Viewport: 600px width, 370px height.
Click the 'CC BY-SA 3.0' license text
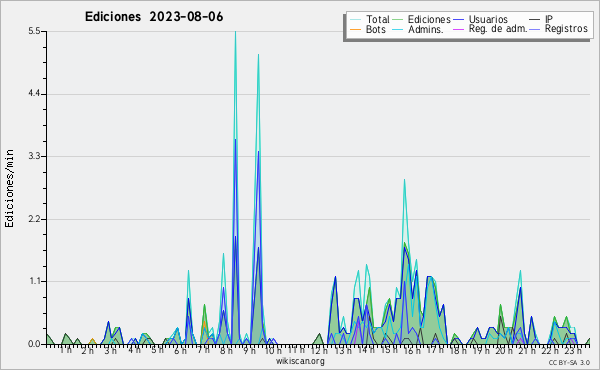point(569,363)
